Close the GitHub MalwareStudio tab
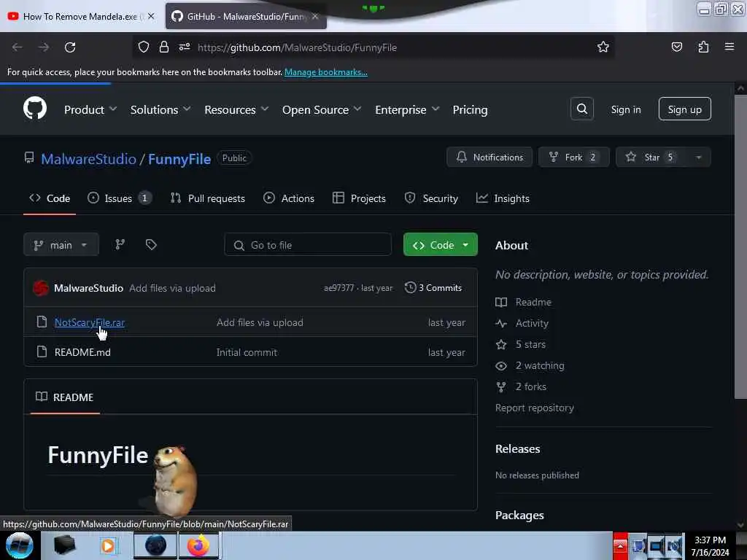Screen dimensions: 747x560 tap(315, 16)
